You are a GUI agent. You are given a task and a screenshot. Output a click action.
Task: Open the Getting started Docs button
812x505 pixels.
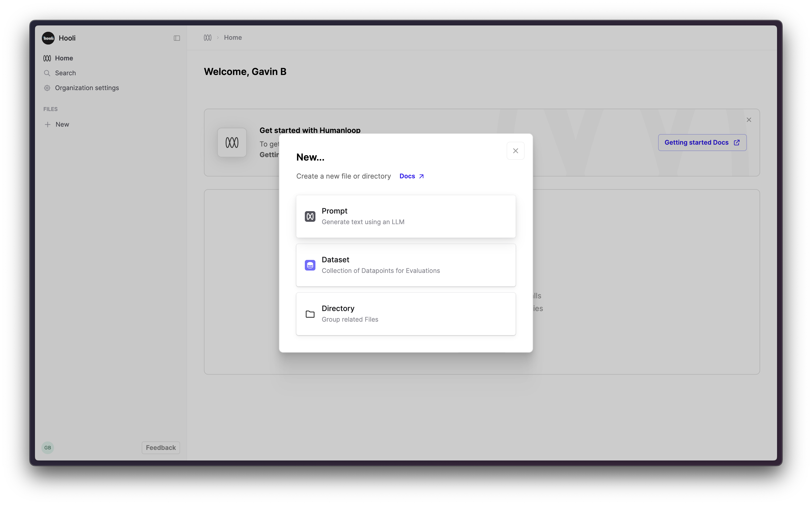[702, 142]
